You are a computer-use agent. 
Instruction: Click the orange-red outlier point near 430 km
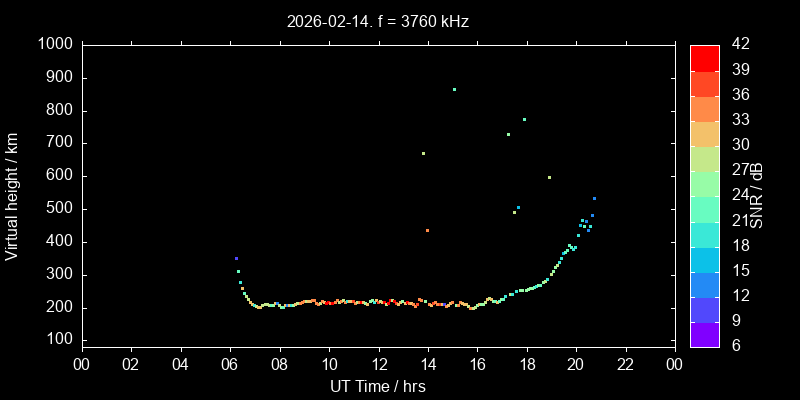click(427, 230)
